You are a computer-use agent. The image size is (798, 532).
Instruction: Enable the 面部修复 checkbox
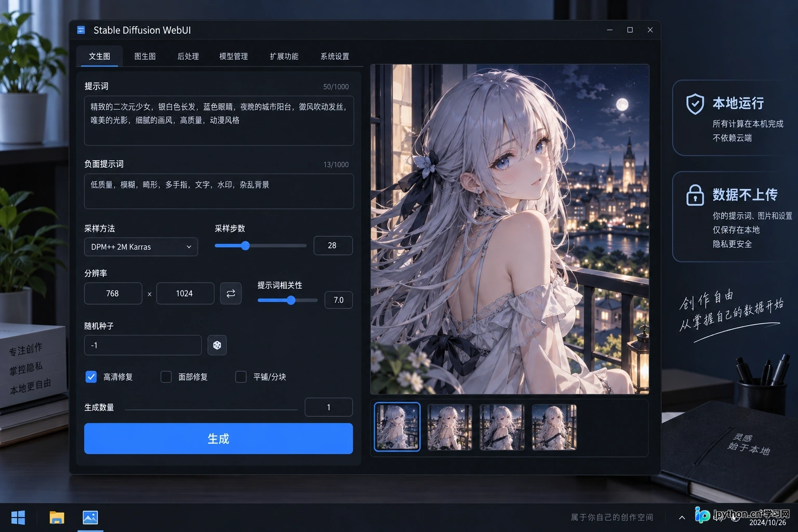tap(166, 377)
